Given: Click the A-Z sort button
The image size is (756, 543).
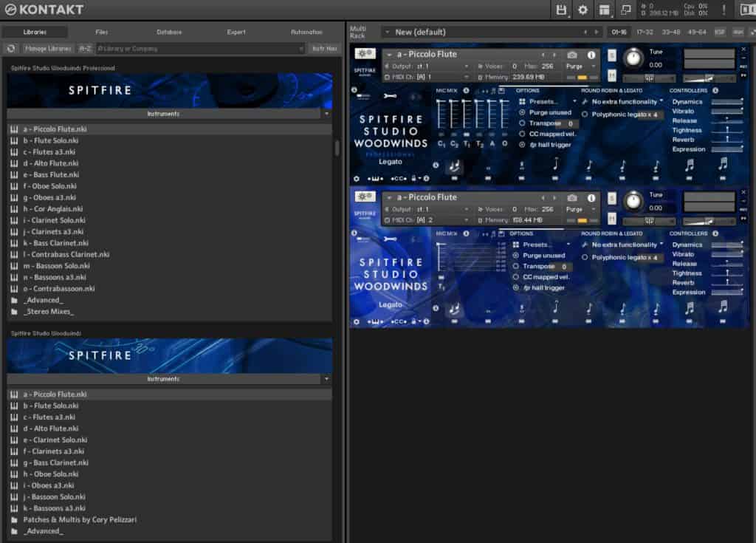Looking at the screenshot, I should pyautogui.click(x=85, y=49).
